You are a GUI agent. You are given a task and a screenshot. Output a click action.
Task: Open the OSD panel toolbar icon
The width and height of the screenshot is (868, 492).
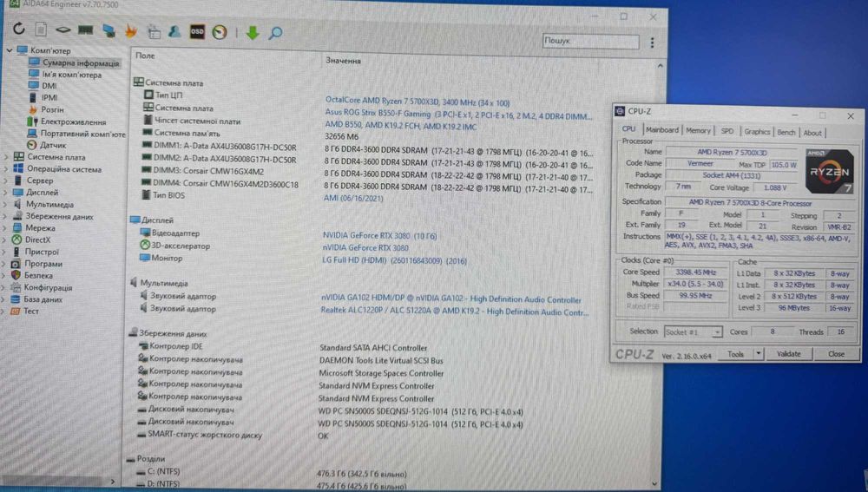point(197,32)
